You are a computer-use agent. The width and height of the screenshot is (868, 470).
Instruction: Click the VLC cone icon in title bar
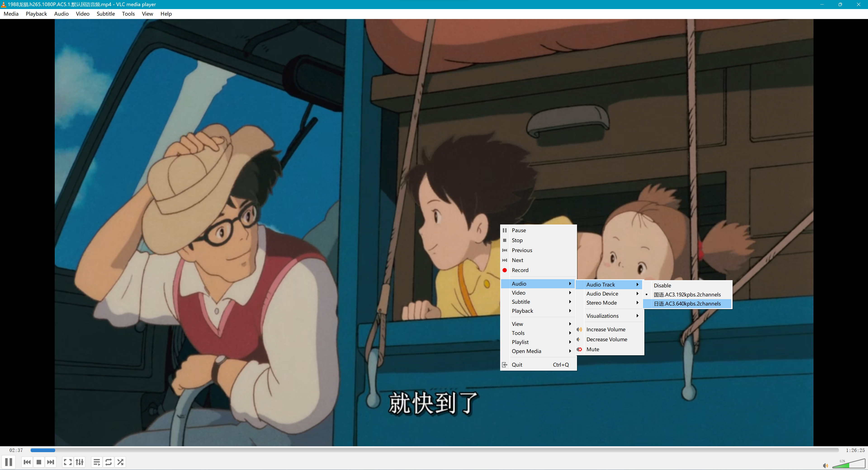point(3,4)
